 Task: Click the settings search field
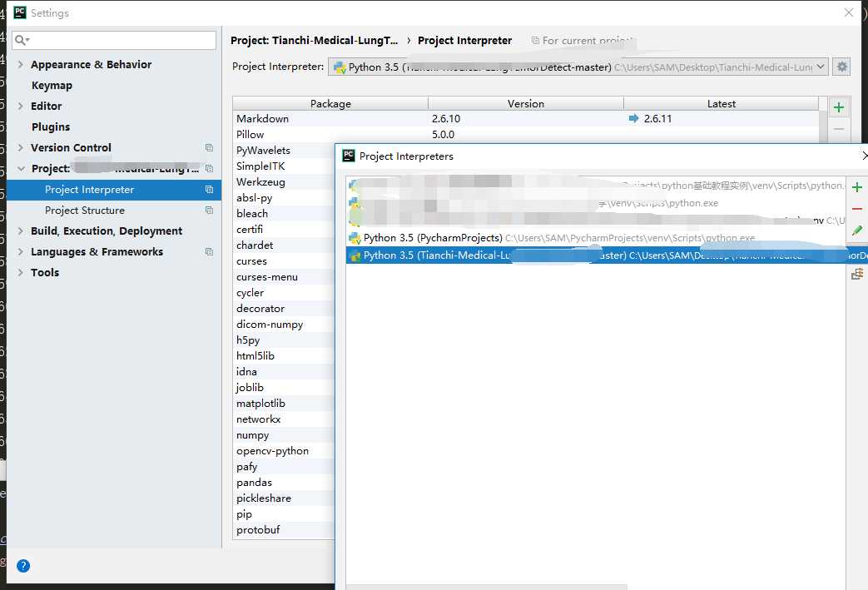click(114, 40)
